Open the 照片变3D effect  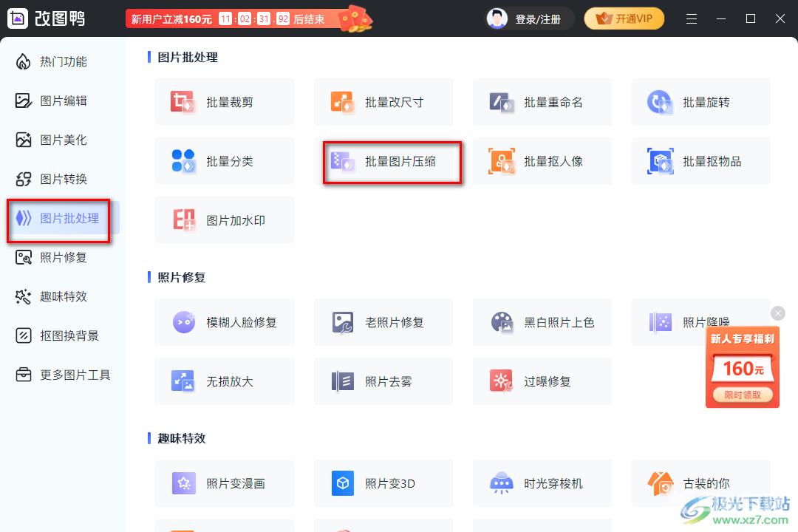[x=383, y=483]
